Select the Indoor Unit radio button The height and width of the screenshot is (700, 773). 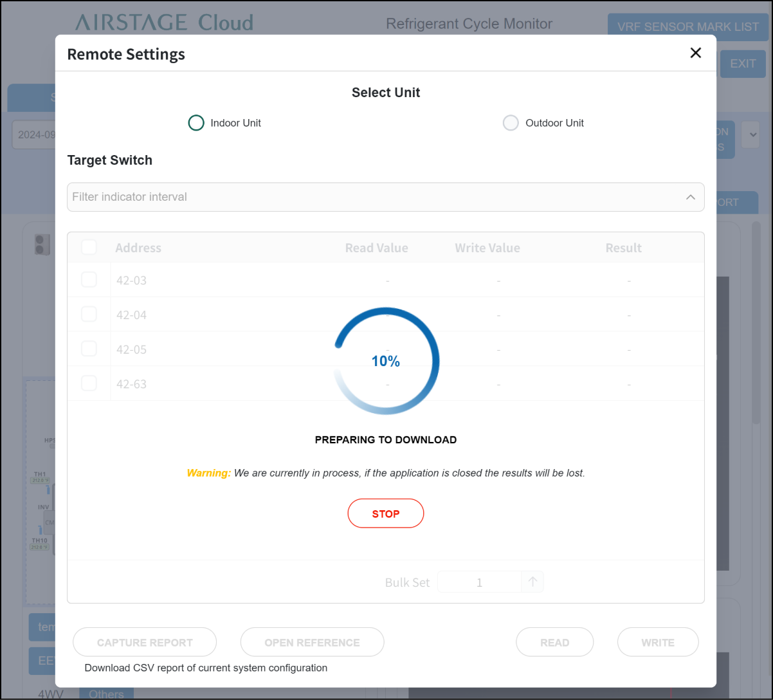coord(196,123)
